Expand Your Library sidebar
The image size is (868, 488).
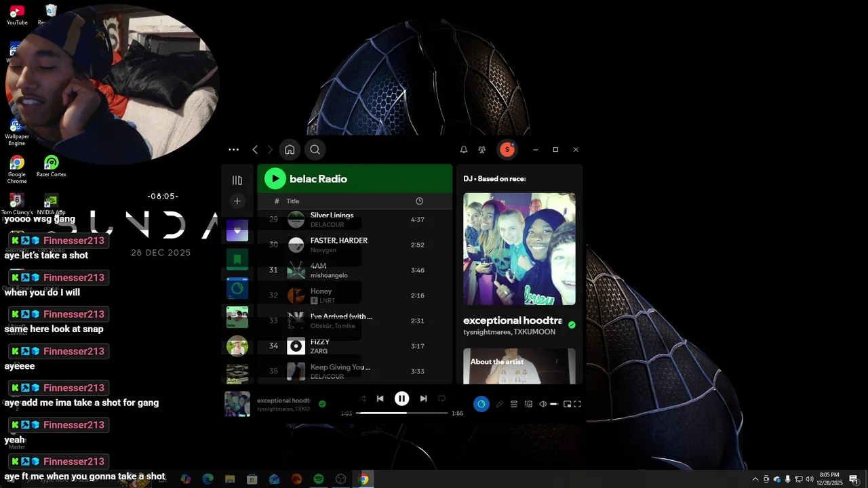[x=237, y=180]
